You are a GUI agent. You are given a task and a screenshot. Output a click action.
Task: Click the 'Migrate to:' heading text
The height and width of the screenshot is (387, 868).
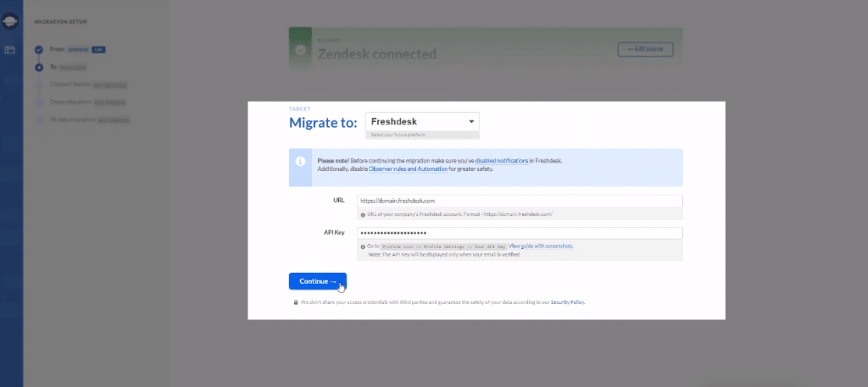point(323,123)
